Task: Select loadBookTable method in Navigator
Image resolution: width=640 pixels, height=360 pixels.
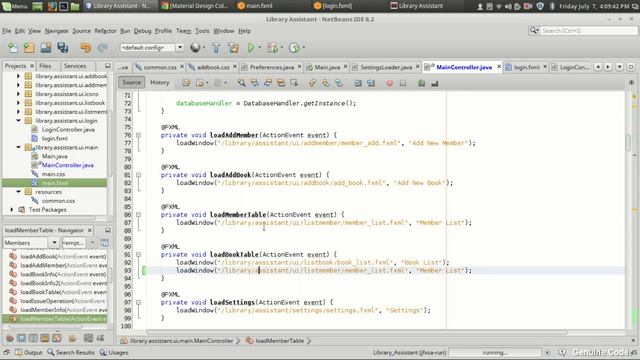Action: pos(63,292)
